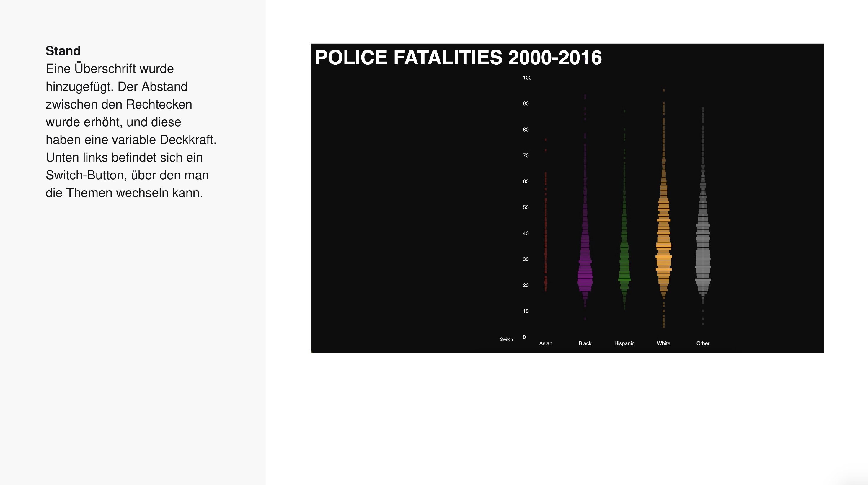Click the 50 tick on y-axis
The width and height of the screenshot is (868, 485).
point(526,207)
